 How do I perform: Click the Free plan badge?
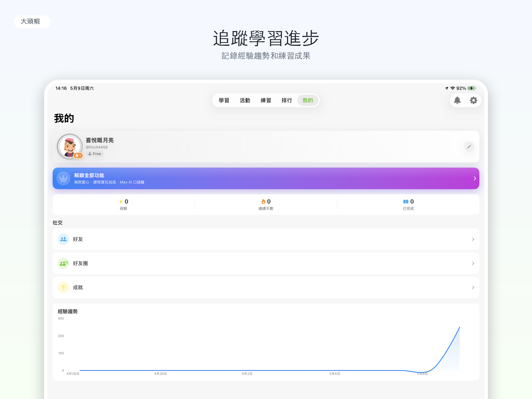(x=95, y=154)
